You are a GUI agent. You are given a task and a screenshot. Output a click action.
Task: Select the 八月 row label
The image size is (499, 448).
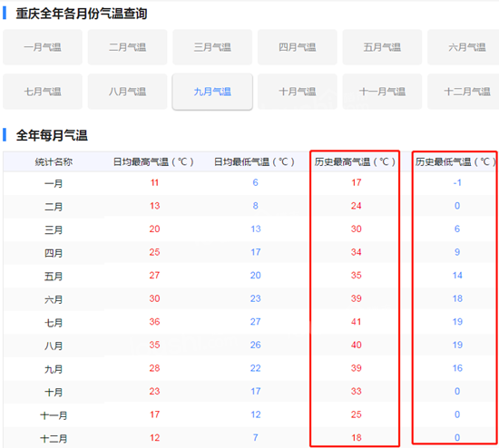54,346
